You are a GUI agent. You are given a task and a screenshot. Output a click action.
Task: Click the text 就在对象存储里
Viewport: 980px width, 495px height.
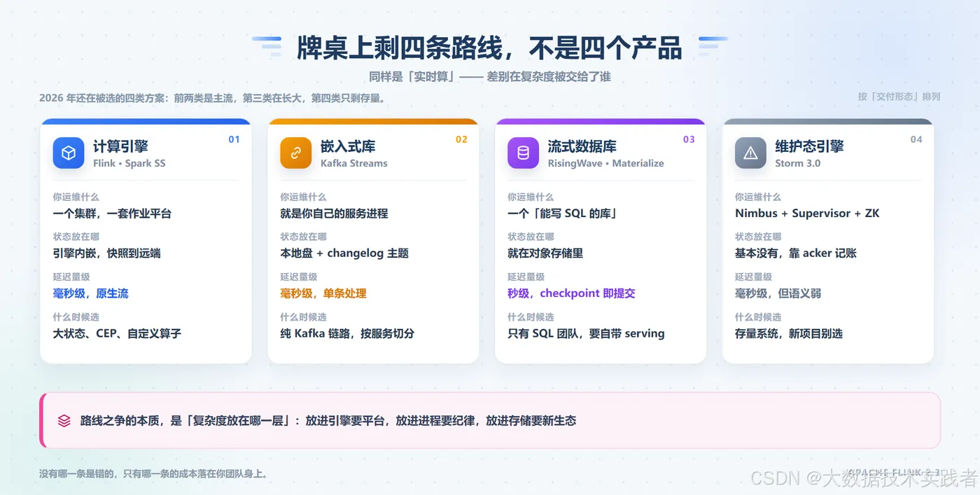click(545, 253)
